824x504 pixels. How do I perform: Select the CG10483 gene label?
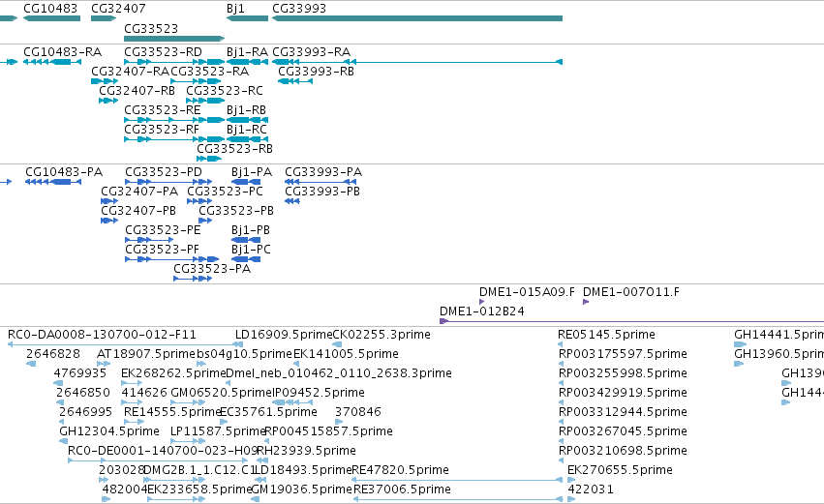tap(50, 9)
